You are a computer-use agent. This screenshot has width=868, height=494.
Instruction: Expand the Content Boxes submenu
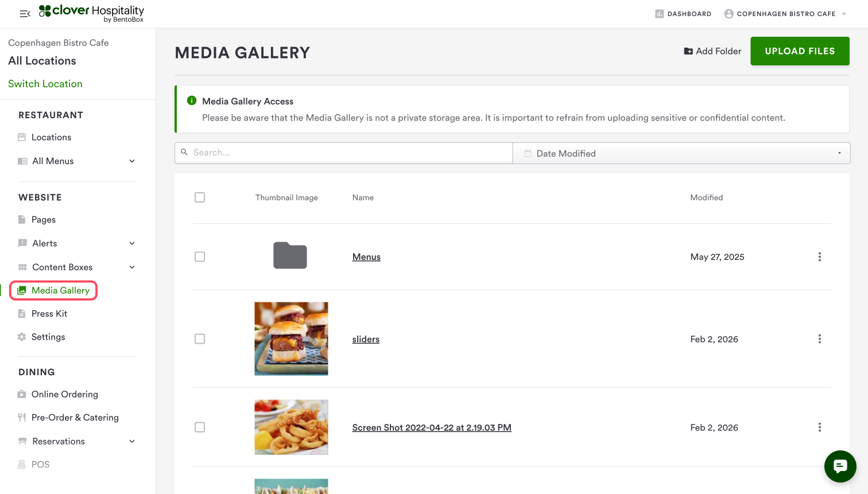click(132, 267)
